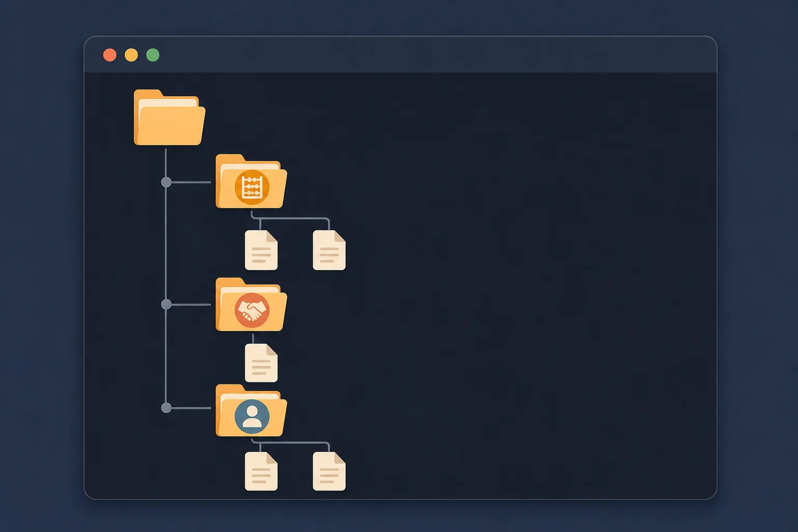Collapse the tree node dot beside the user folder

tap(166, 408)
